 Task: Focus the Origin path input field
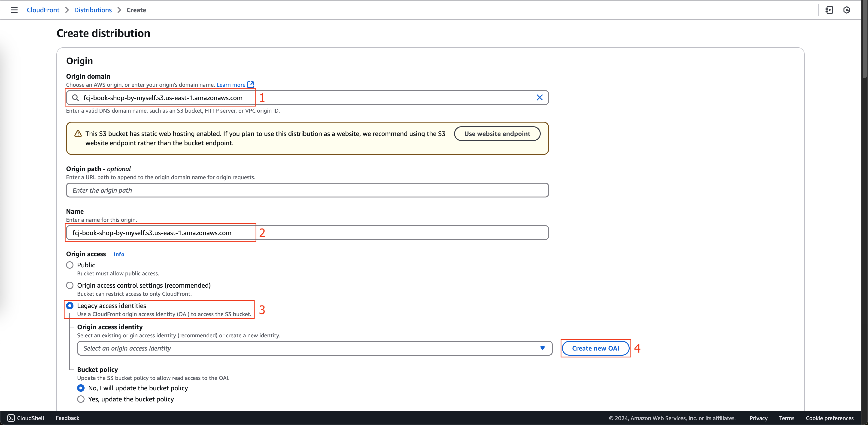tap(307, 190)
